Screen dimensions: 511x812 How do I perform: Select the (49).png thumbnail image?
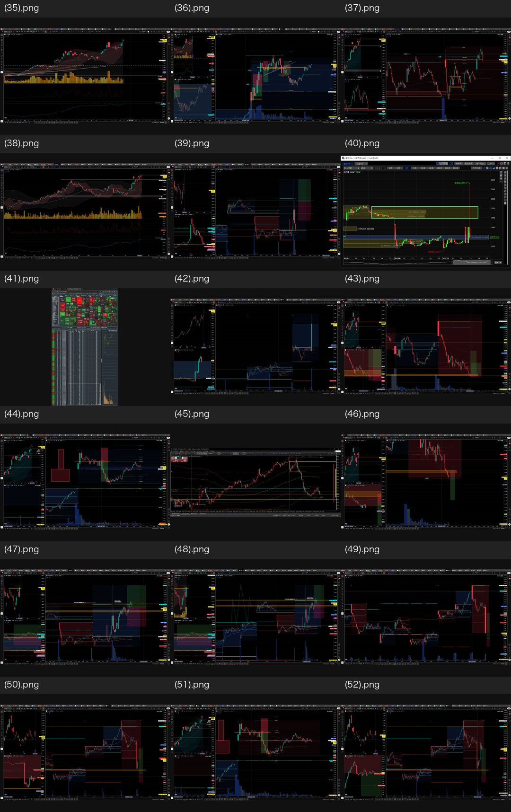pyautogui.click(x=426, y=617)
